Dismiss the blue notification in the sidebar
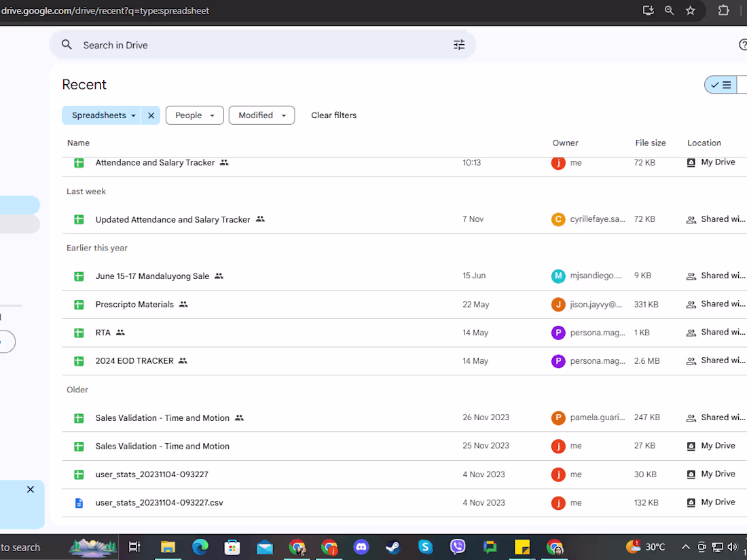 31,489
